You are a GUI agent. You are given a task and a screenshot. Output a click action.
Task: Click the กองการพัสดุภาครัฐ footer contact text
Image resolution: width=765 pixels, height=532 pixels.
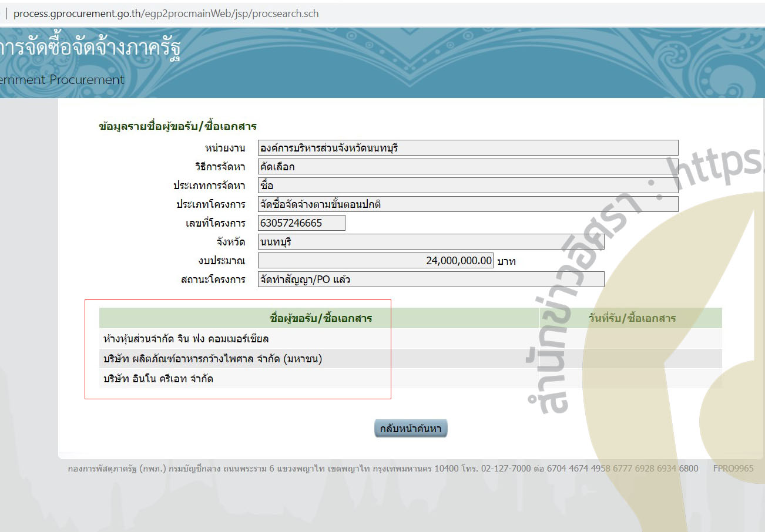[383, 468]
